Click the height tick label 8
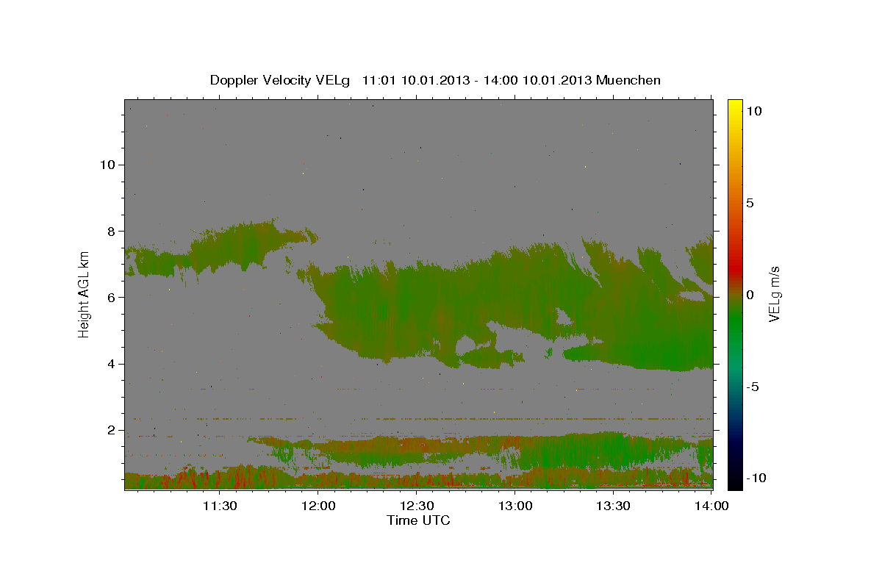Viewport: 882px width, 588px height. click(110, 231)
